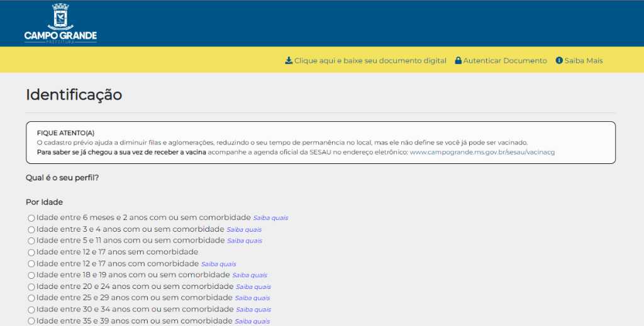The width and height of the screenshot is (644, 326).
Task: Select age 20 to 24 years radio
Action: coord(31,286)
